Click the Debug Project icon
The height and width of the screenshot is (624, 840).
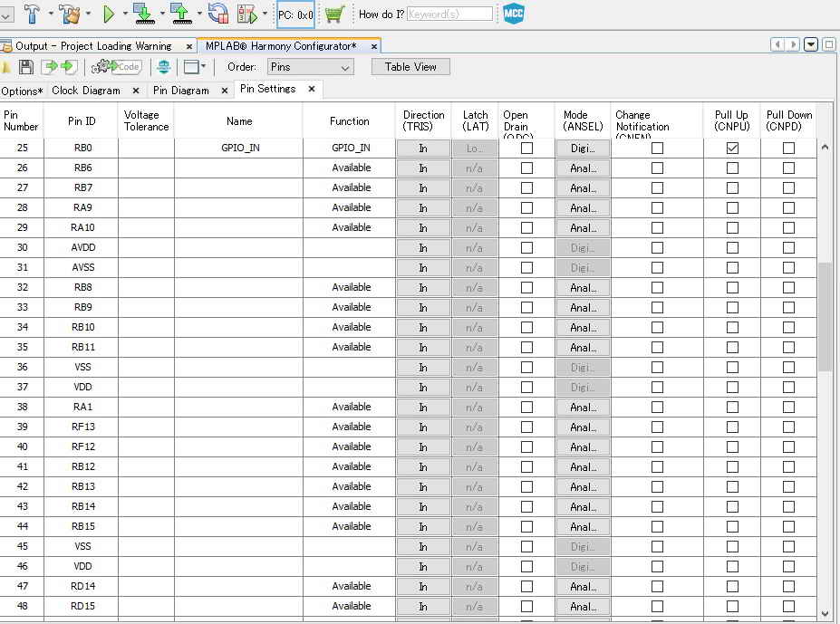point(247,14)
